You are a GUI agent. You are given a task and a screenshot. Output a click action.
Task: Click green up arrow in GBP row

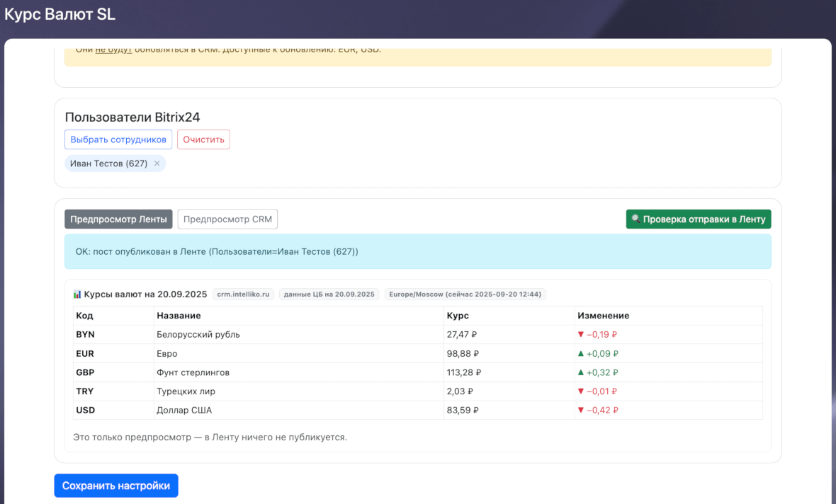581,372
